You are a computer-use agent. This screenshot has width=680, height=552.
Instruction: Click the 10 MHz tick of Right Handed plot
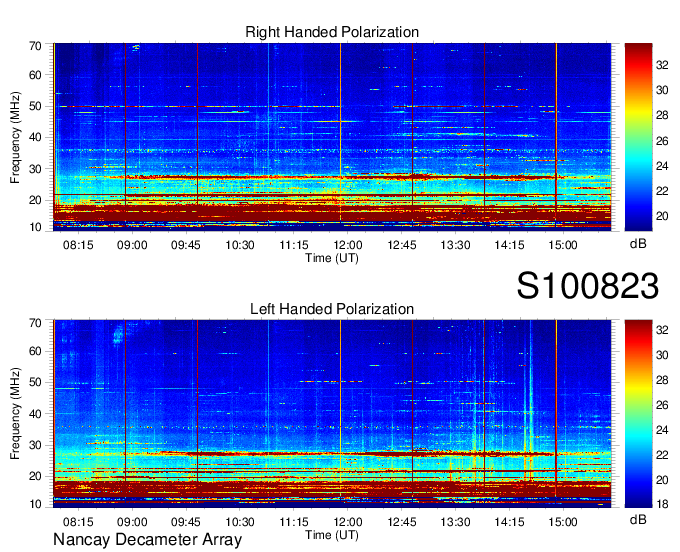35,227
